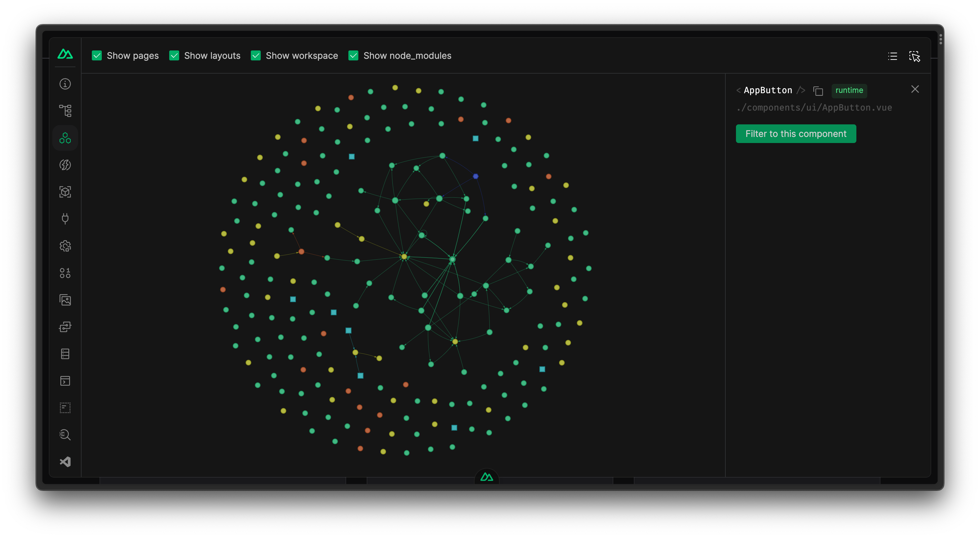Enable the component inspector picker
The image size is (980, 538).
[914, 57]
